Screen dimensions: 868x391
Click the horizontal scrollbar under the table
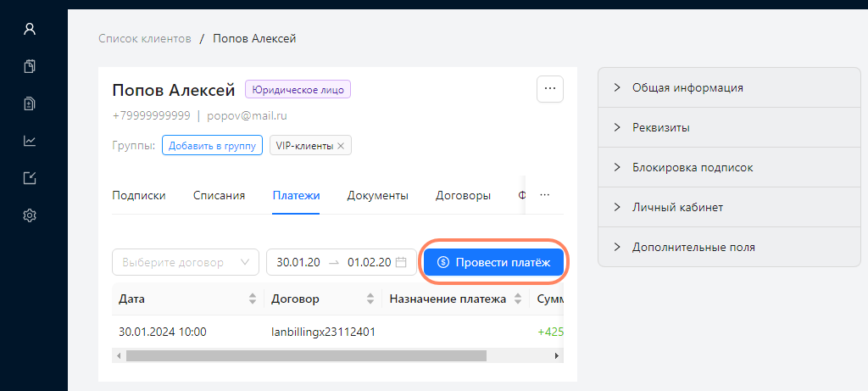tap(305, 356)
